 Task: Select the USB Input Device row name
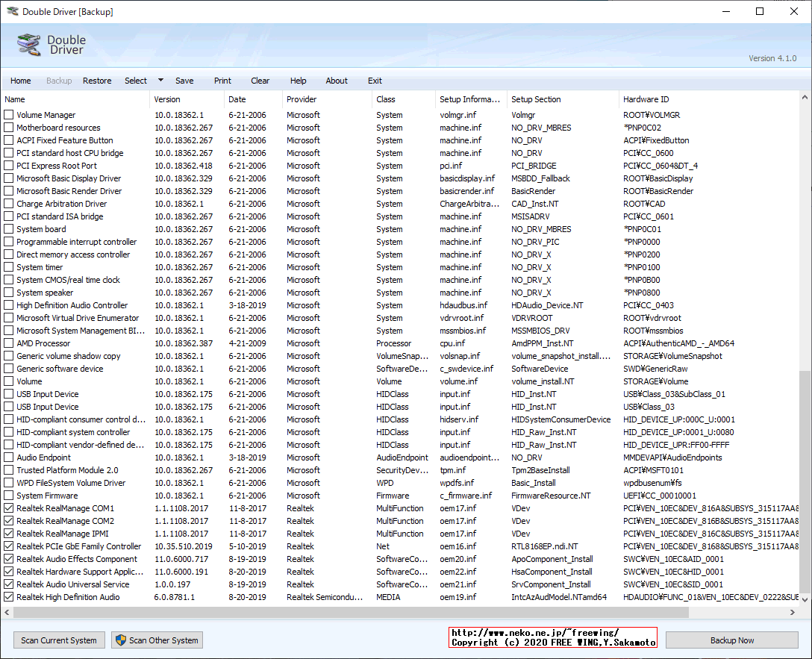(47, 394)
